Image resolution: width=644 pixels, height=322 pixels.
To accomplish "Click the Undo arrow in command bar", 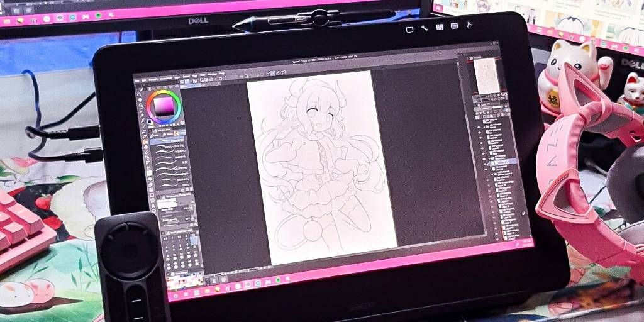I will 220,79.
